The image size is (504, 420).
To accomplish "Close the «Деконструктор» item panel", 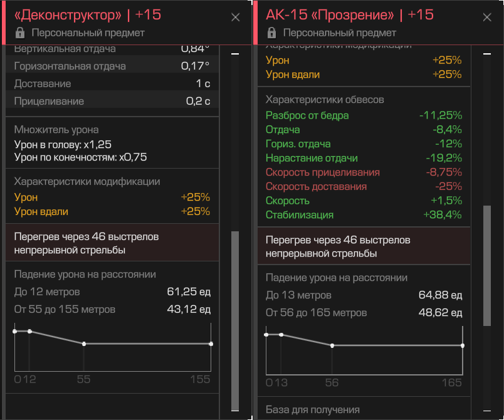I will (236, 18).
